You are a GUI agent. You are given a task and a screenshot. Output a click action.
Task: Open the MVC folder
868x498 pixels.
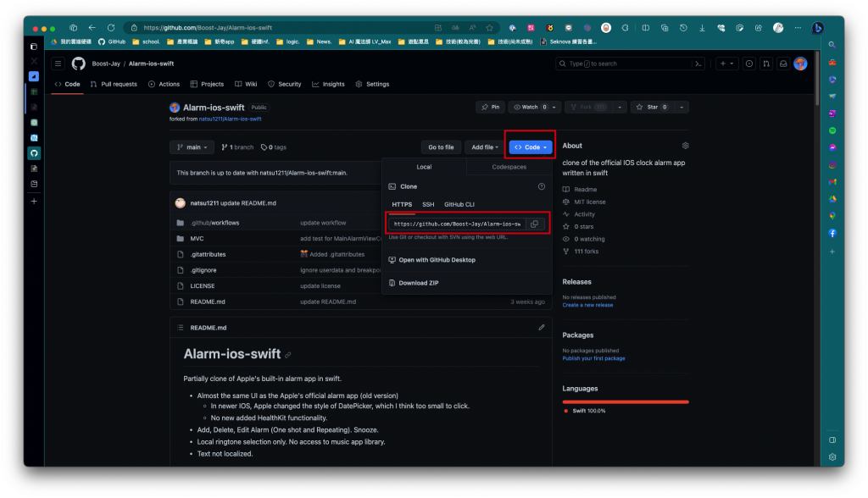pyautogui.click(x=197, y=239)
